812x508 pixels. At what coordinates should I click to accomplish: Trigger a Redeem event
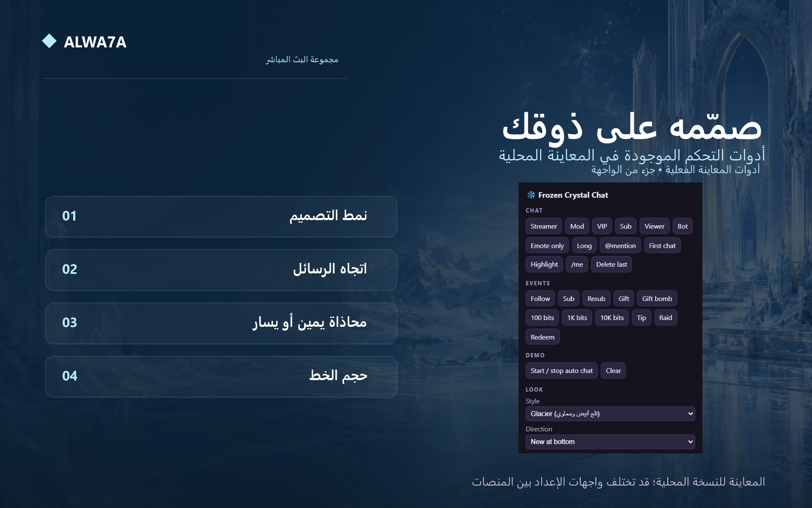click(x=543, y=337)
